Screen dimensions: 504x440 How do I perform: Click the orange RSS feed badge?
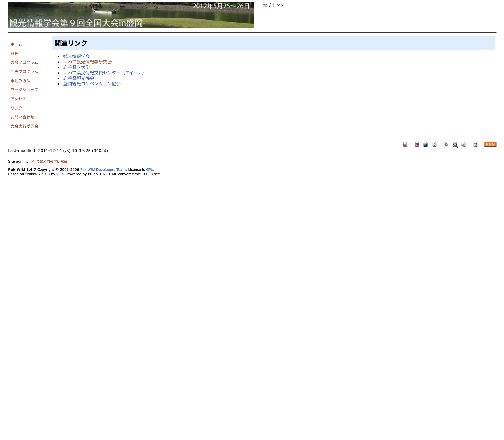490,144
